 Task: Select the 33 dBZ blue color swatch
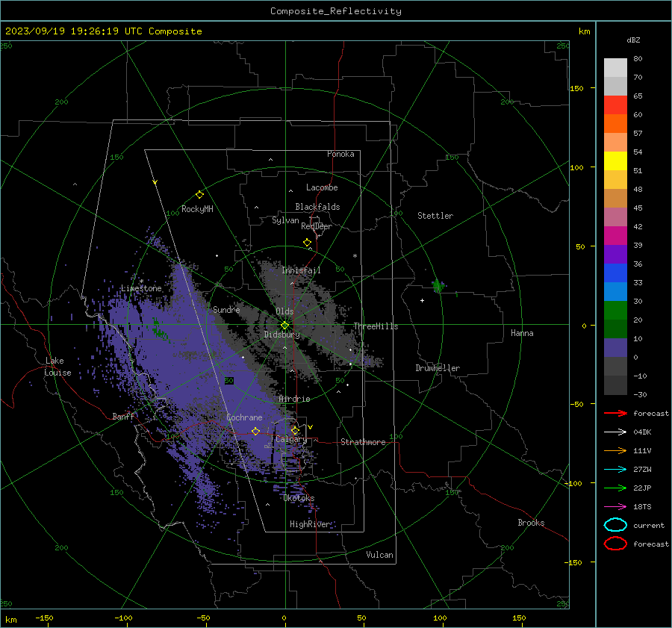pyautogui.click(x=615, y=291)
